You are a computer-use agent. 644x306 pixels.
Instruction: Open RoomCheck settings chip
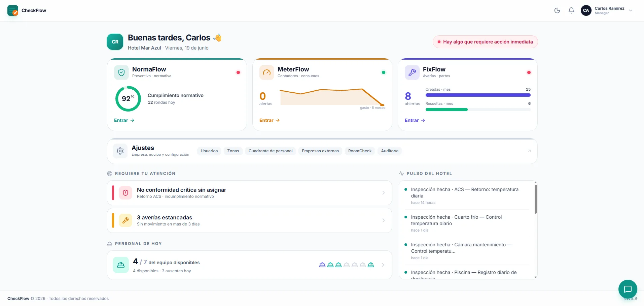360,151
